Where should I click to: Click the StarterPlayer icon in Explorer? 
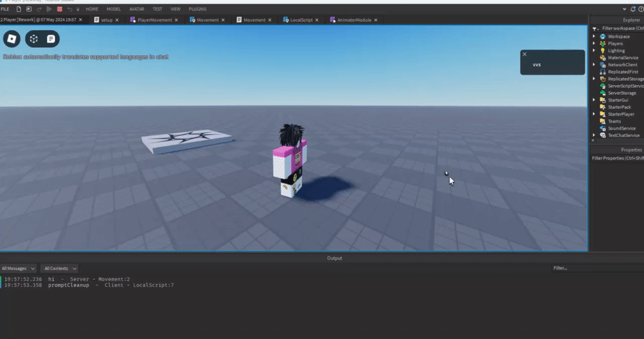(603, 114)
